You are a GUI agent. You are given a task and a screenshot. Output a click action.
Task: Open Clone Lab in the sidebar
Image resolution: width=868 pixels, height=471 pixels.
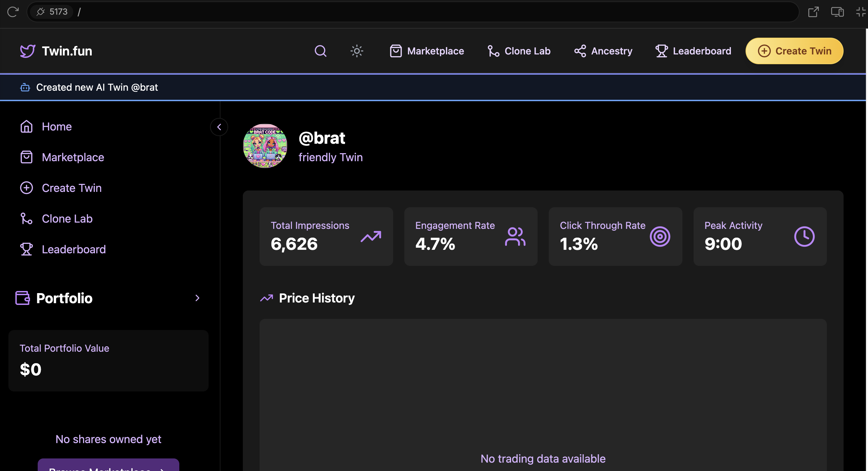click(67, 219)
